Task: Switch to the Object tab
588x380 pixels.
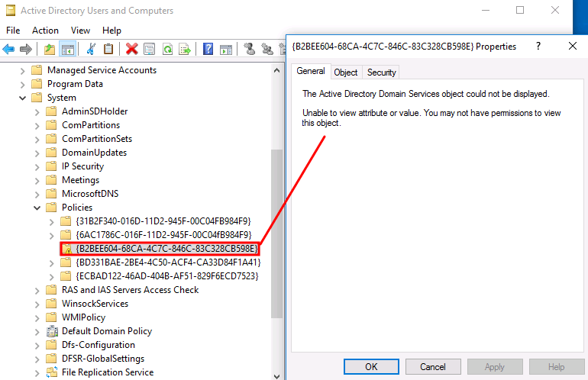Action: point(346,72)
